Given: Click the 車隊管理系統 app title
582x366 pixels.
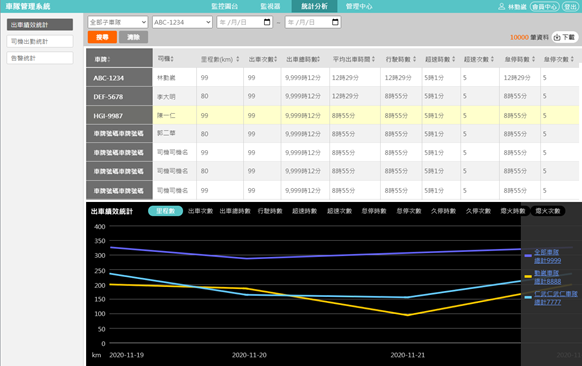Looking at the screenshot, I should 28,6.
